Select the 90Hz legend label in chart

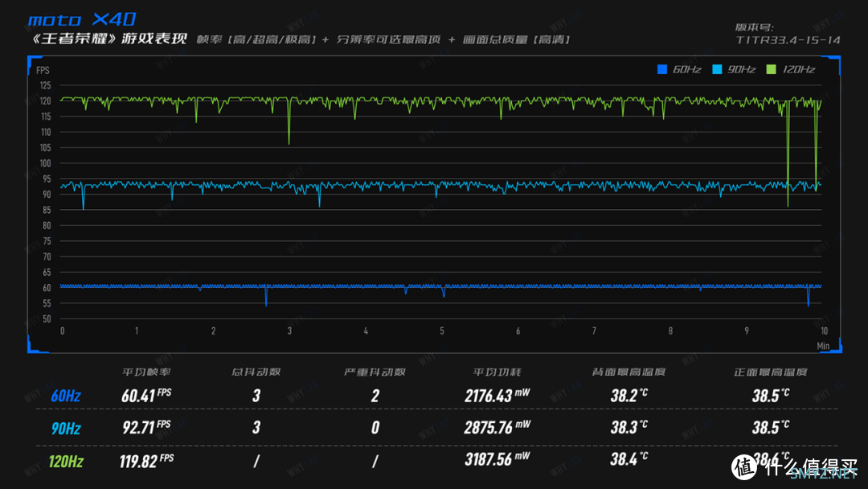[742, 69]
